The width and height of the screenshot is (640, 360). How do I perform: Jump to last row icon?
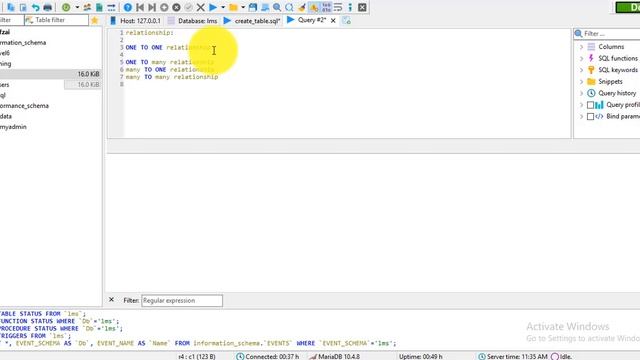point(152,7)
